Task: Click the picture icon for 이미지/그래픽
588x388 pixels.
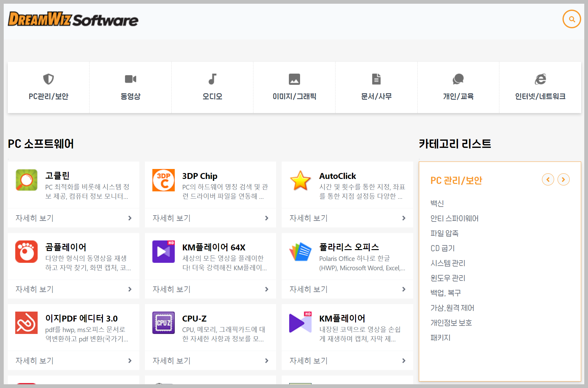Action: click(x=294, y=79)
